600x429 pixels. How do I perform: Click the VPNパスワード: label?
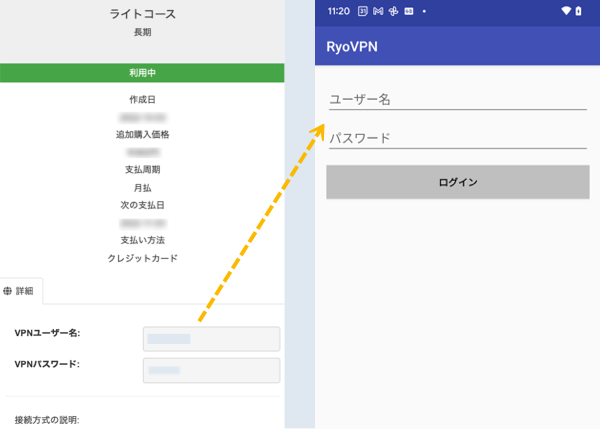[x=47, y=364]
